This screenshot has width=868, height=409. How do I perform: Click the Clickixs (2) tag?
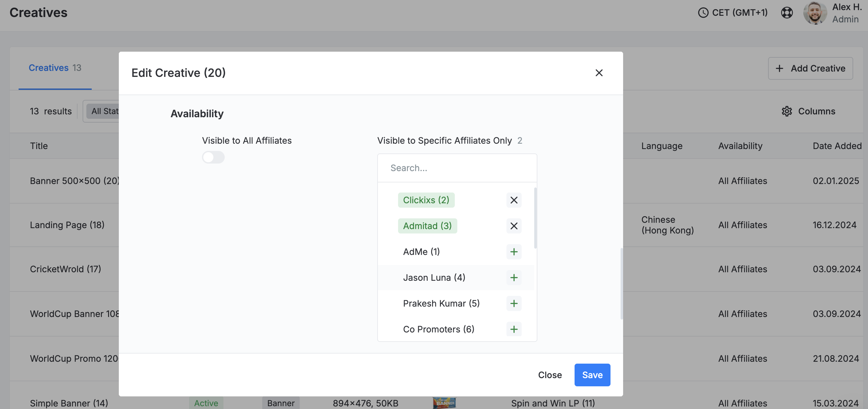coord(426,200)
